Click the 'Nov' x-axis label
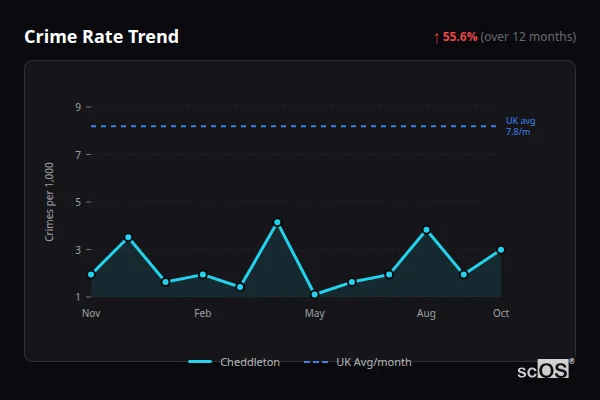Viewport: 600px width, 400px height. (x=91, y=313)
